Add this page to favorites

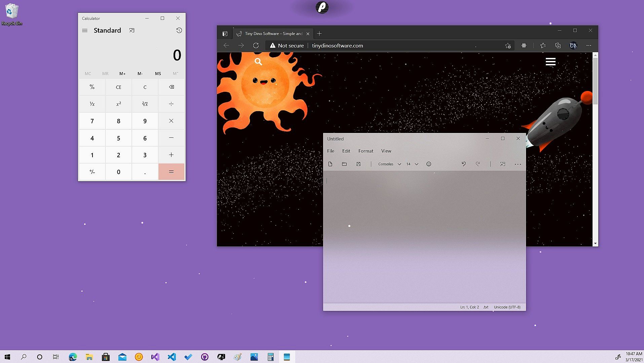508,45
